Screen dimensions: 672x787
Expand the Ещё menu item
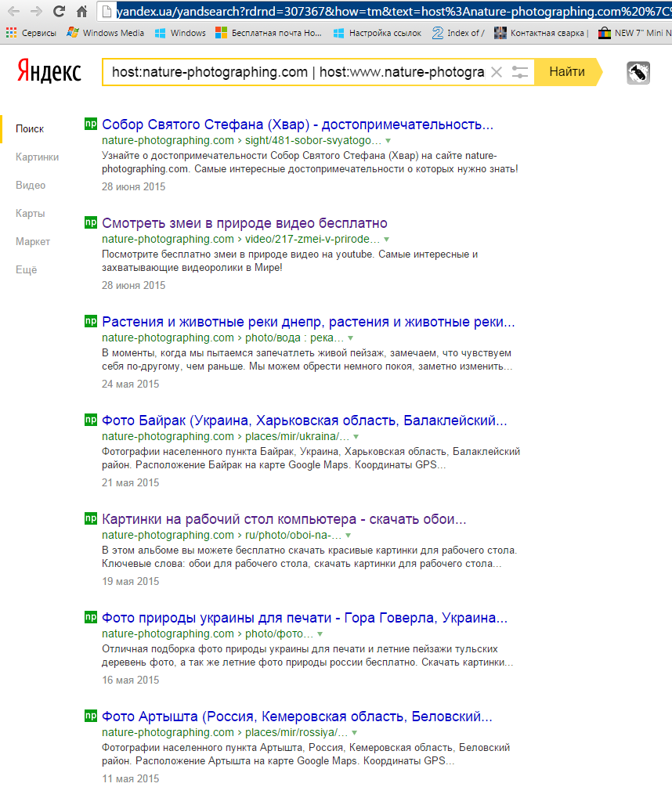[26, 269]
